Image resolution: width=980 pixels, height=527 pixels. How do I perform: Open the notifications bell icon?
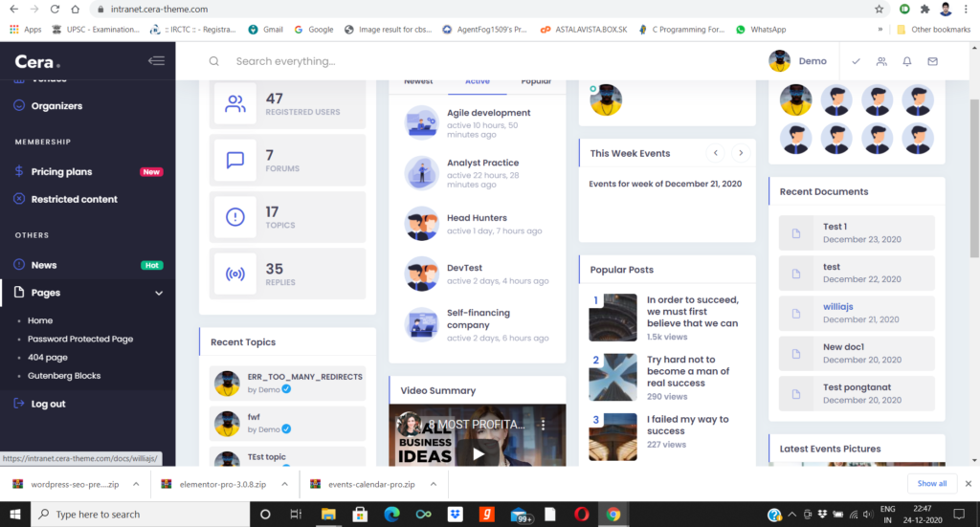[x=907, y=61]
